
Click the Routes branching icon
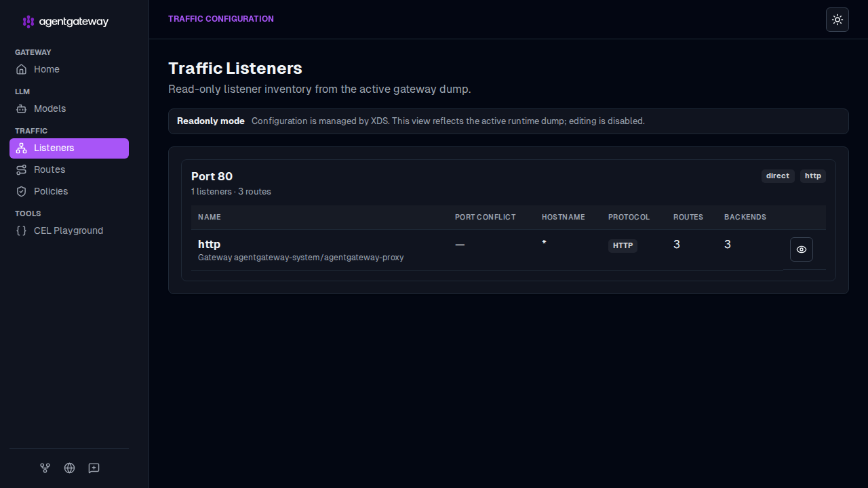[x=22, y=169]
